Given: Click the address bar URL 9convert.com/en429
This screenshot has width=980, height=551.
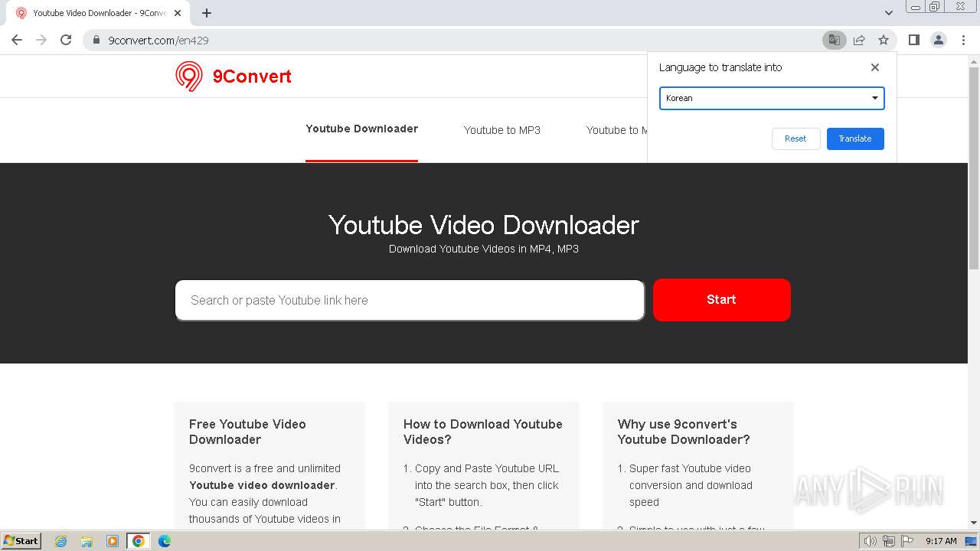Looking at the screenshot, I should (158, 40).
